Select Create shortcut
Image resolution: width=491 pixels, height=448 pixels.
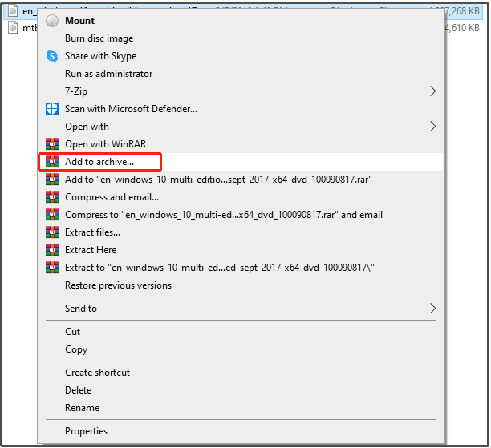97,373
